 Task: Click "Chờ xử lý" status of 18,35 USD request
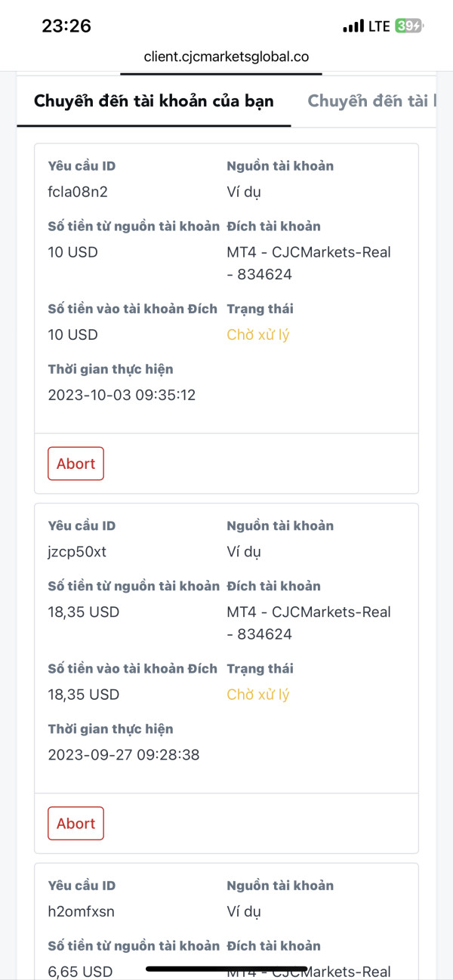click(x=258, y=694)
